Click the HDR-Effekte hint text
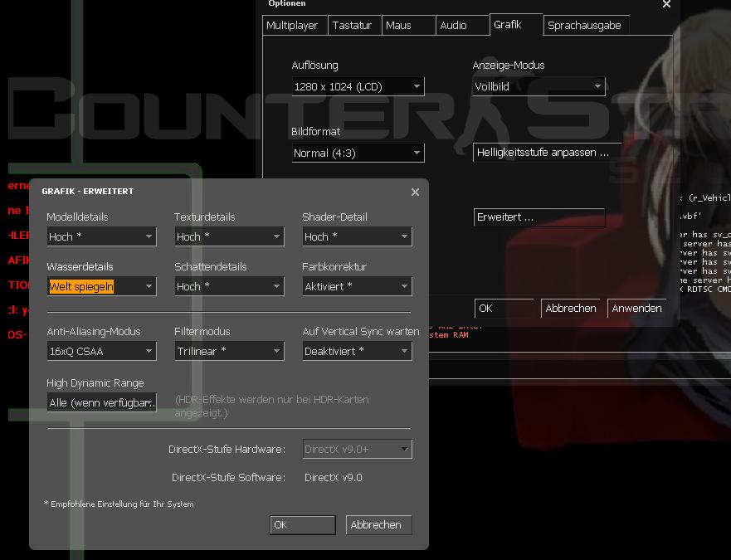 [x=272, y=407]
